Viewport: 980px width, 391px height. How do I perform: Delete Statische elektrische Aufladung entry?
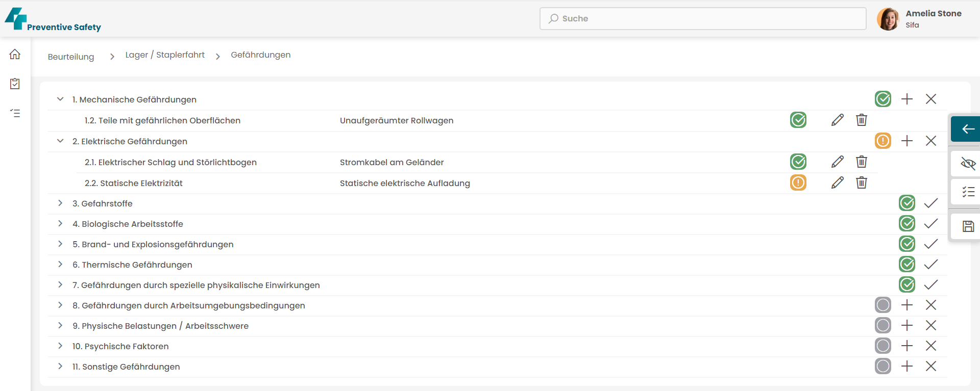862,183
